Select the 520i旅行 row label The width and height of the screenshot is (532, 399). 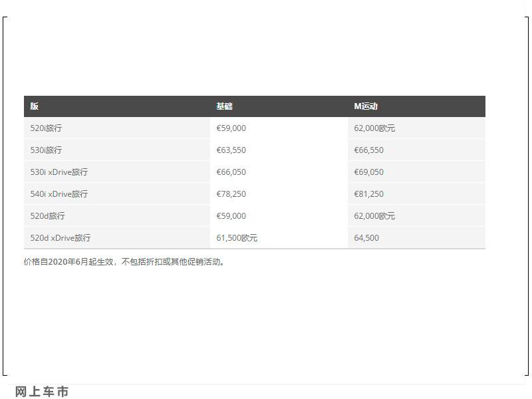point(46,128)
